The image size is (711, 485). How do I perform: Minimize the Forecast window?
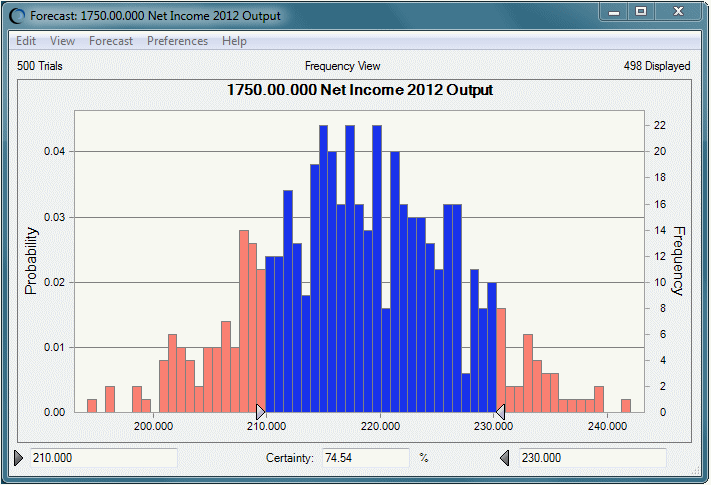[614, 12]
